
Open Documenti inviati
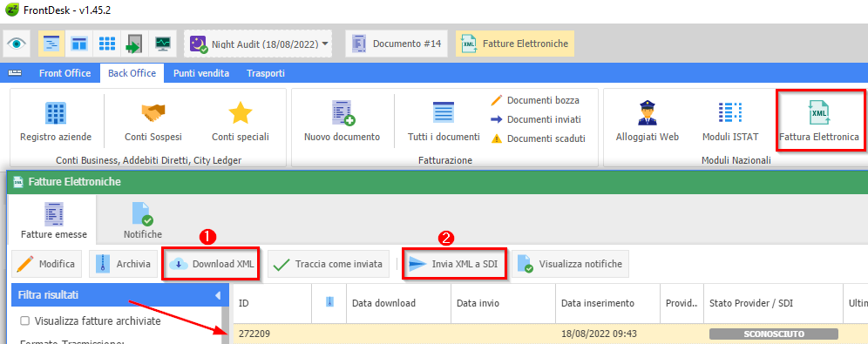pos(537,119)
